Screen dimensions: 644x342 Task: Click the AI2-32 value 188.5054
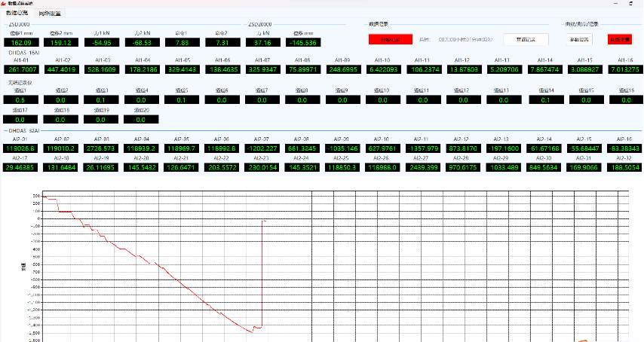[x=624, y=167]
